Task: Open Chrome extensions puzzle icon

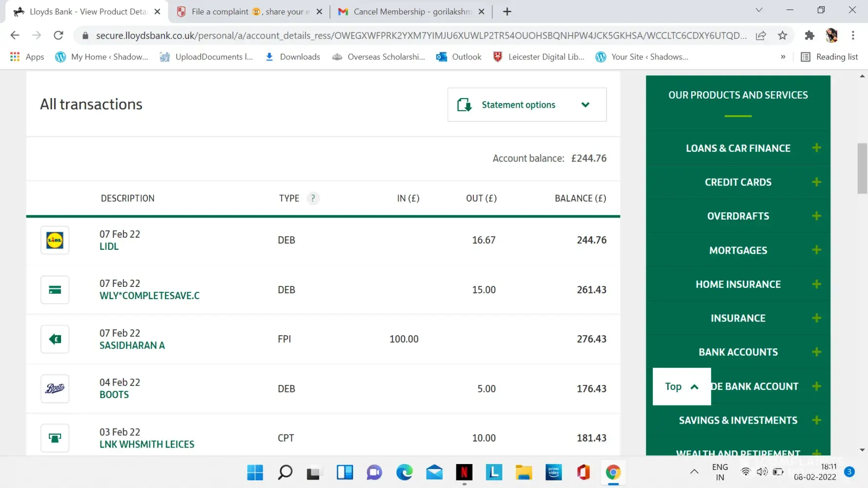Action: 809,35
